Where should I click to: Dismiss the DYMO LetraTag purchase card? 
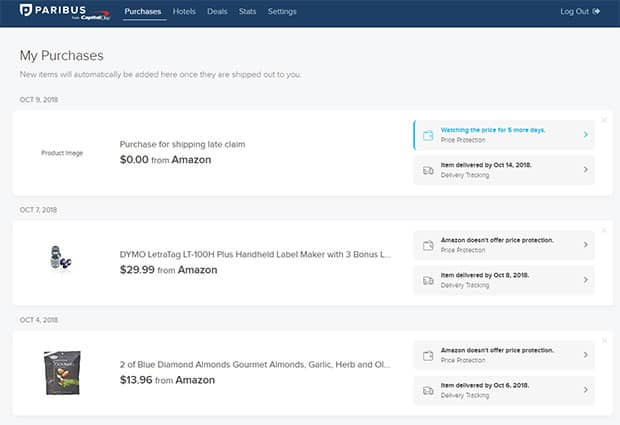pos(604,230)
